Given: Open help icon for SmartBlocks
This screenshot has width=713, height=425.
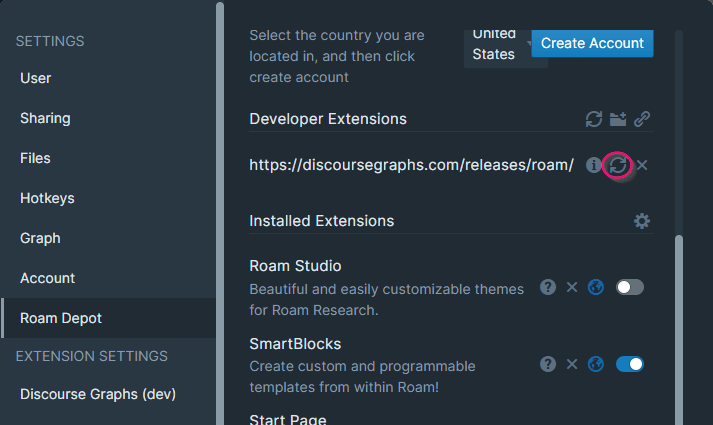Looking at the screenshot, I should (x=547, y=364).
